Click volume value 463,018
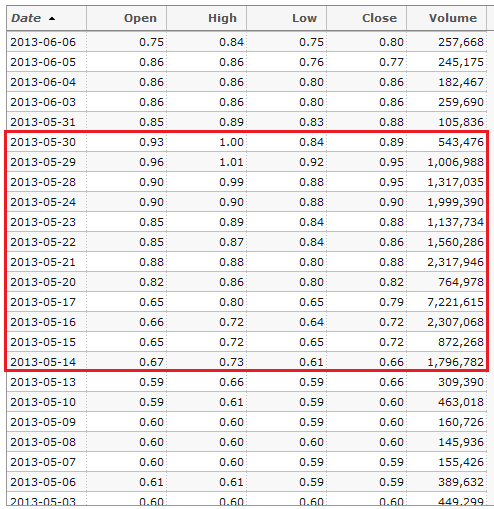Viewport: 494px width, 509px height. (461, 402)
